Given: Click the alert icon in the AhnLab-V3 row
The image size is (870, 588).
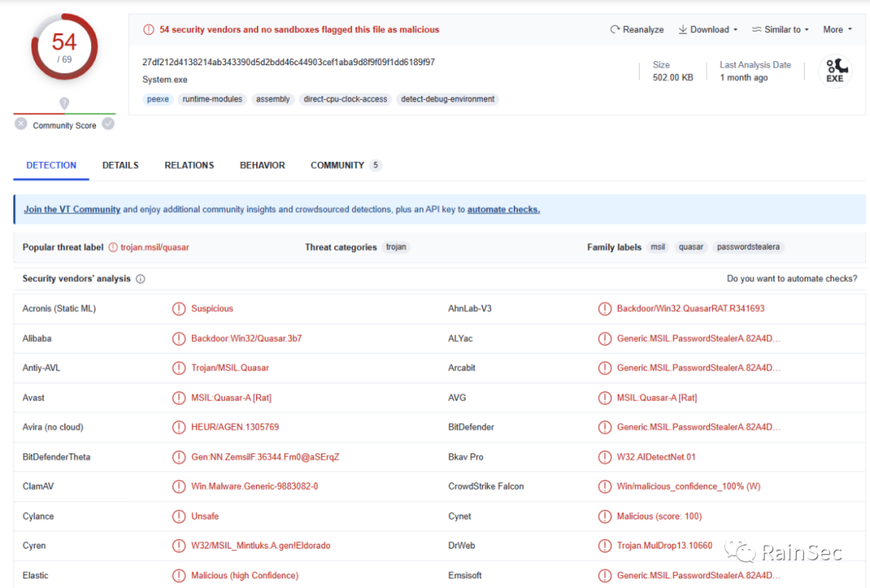Looking at the screenshot, I should tap(605, 309).
